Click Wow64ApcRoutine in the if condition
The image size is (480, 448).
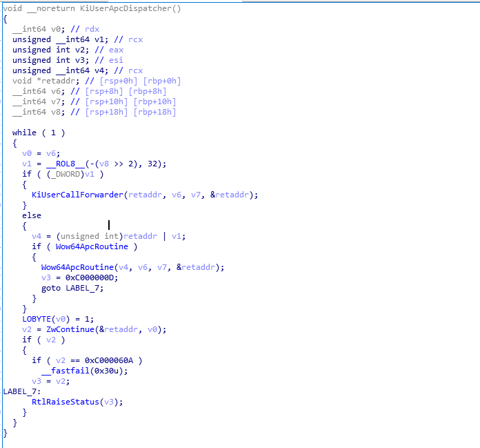click(92, 246)
